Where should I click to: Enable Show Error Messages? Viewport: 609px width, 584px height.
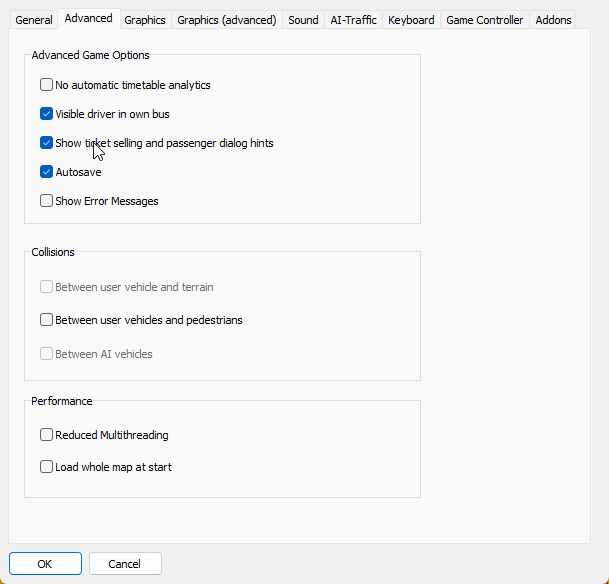46,201
